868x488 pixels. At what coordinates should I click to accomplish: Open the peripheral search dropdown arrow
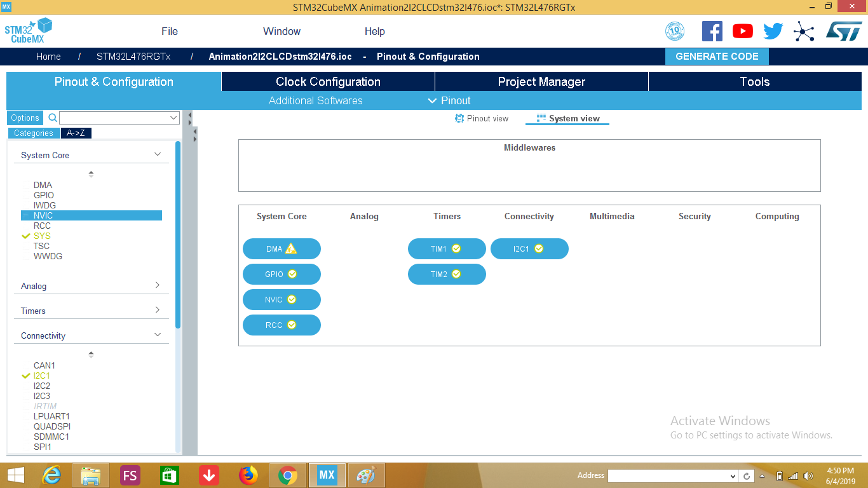click(x=173, y=118)
